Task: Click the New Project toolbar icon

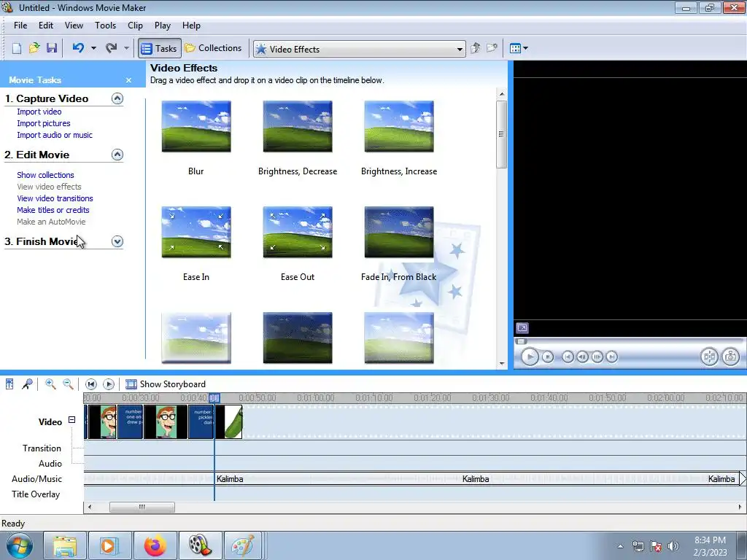Action: (x=17, y=48)
